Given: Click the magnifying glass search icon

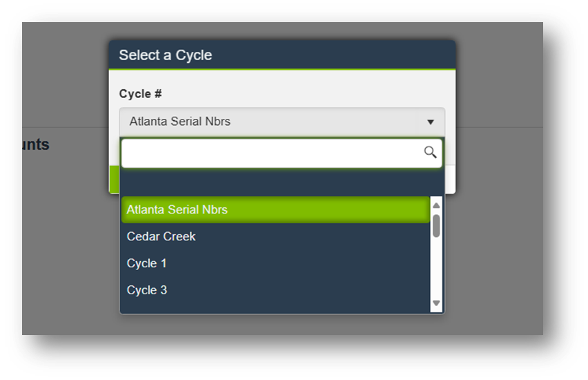Looking at the screenshot, I should [x=430, y=153].
